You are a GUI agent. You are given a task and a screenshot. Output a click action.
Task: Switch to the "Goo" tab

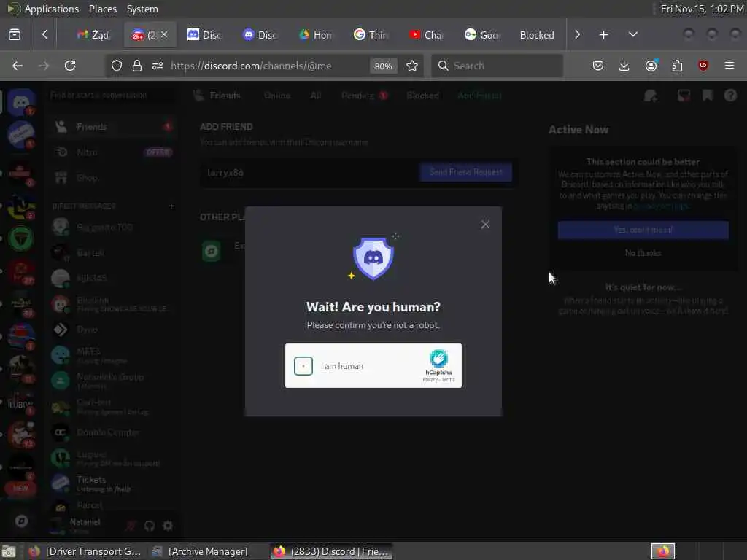click(481, 35)
